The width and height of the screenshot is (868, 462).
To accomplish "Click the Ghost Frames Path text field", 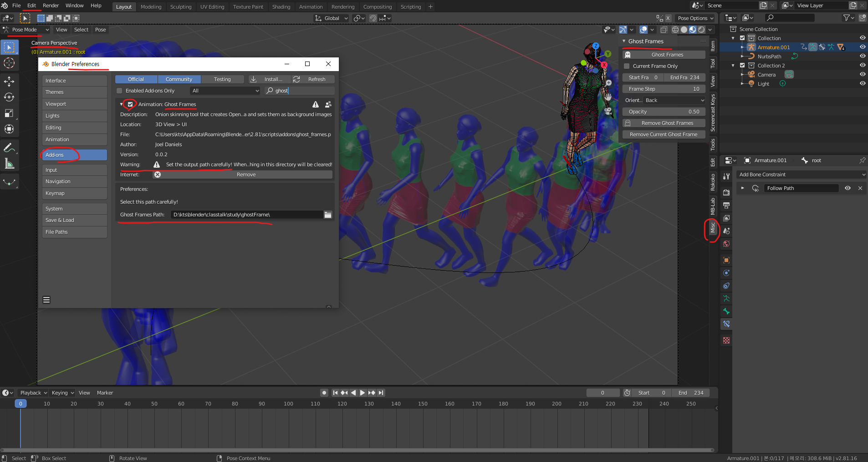I will (247, 215).
